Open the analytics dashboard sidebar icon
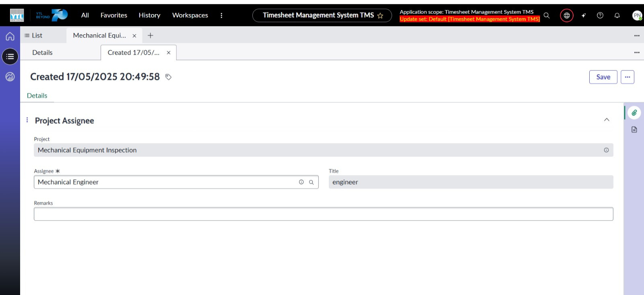The image size is (644, 295). click(x=10, y=77)
